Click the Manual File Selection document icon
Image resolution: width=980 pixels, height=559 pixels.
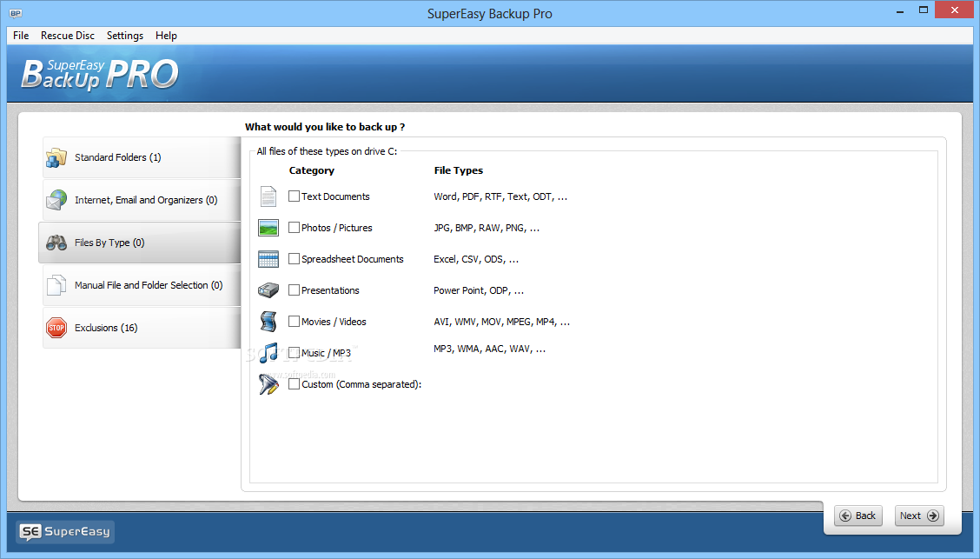point(56,285)
